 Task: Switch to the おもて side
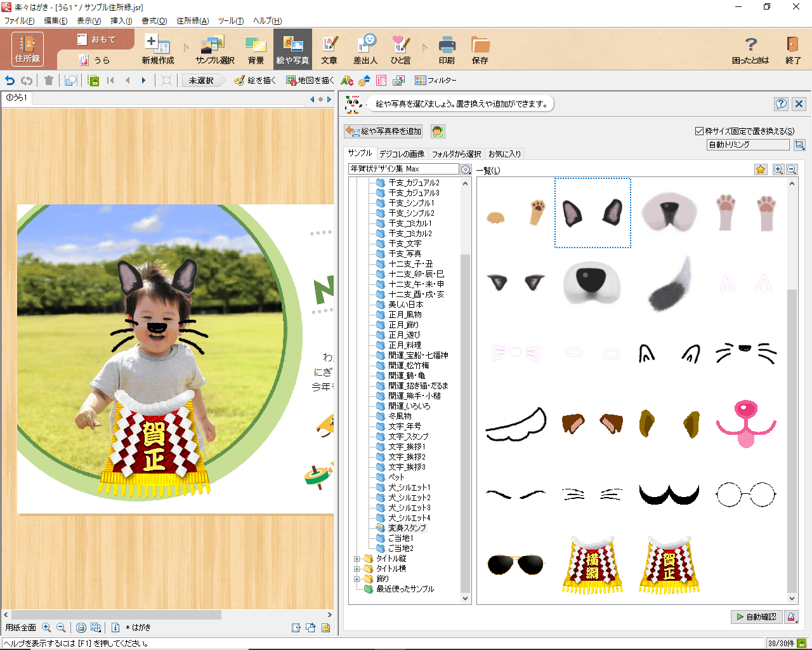tap(96, 39)
